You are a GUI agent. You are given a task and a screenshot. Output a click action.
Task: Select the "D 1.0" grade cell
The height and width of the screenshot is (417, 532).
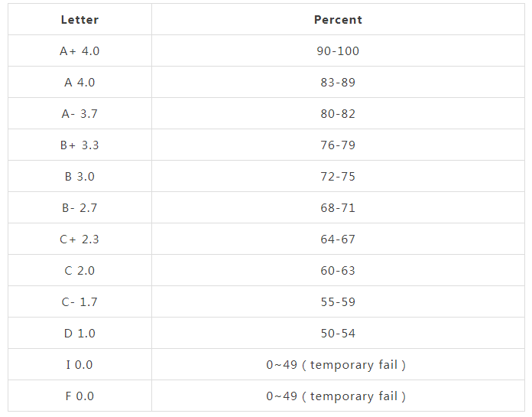[79, 334]
